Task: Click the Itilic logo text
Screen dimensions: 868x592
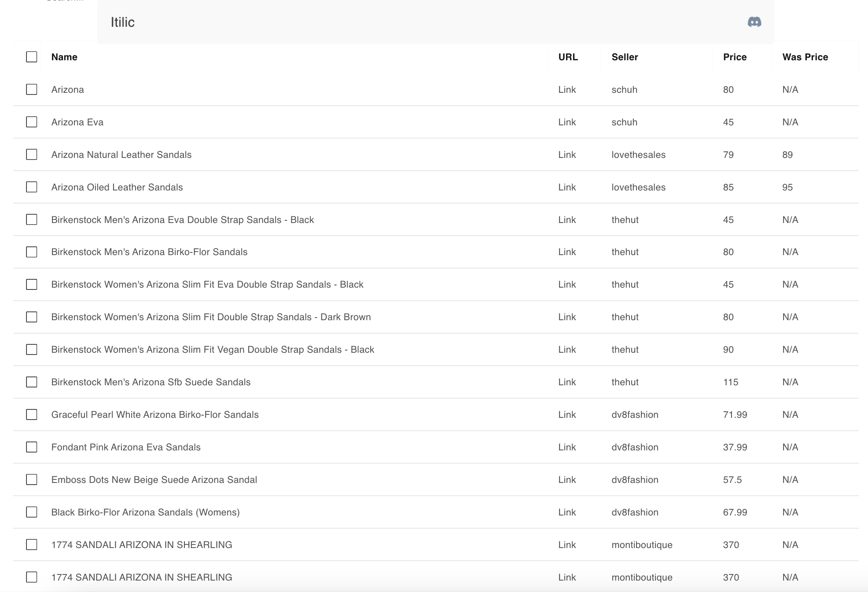Action: (123, 22)
